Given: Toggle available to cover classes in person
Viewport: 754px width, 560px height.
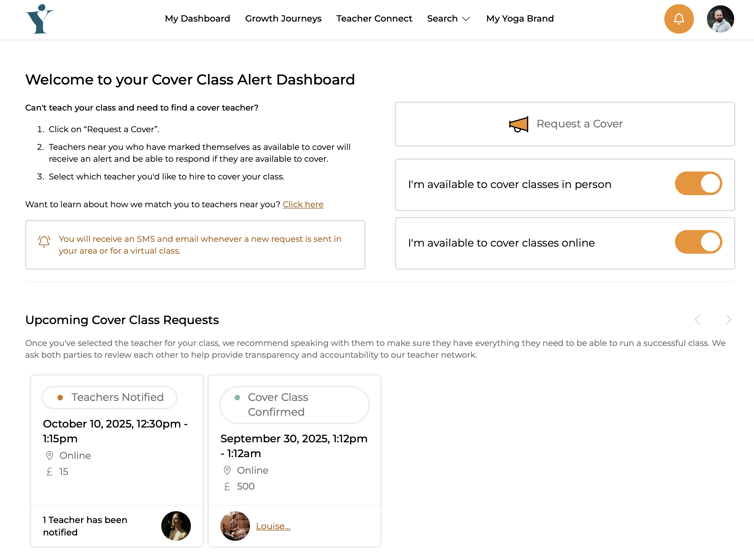Looking at the screenshot, I should pos(698,183).
